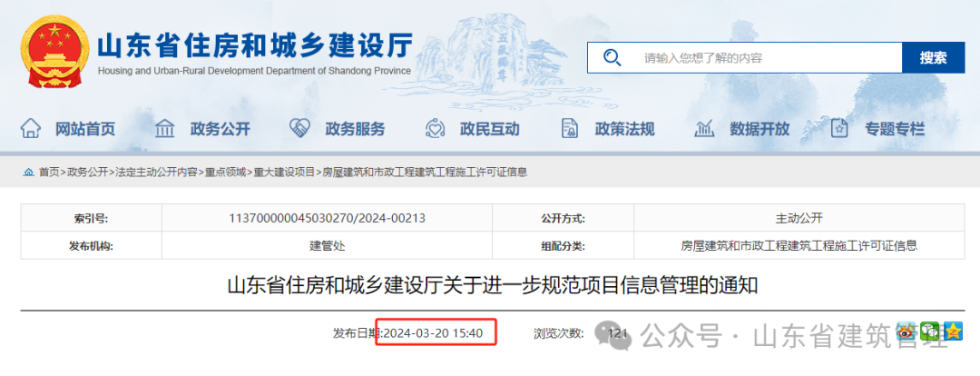Image resolution: width=980 pixels, height=376 pixels.
Task: Click the 主动公开 cell
Action: pos(799,218)
